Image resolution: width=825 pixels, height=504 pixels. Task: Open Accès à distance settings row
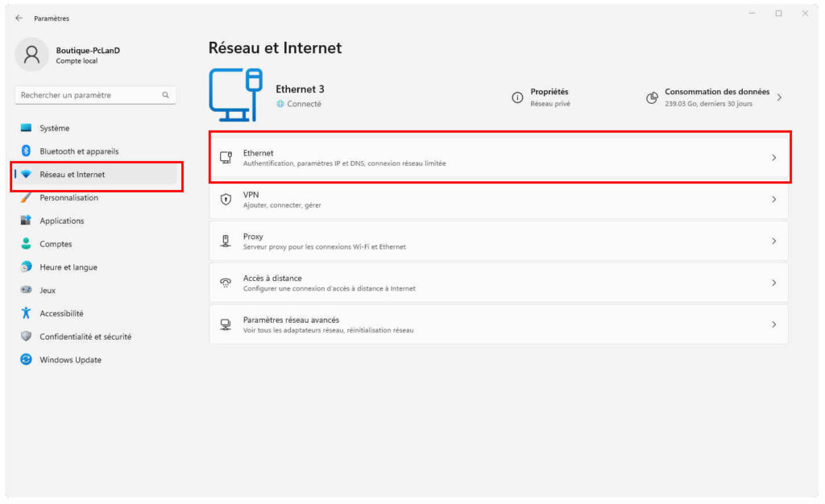[x=499, y=283]
